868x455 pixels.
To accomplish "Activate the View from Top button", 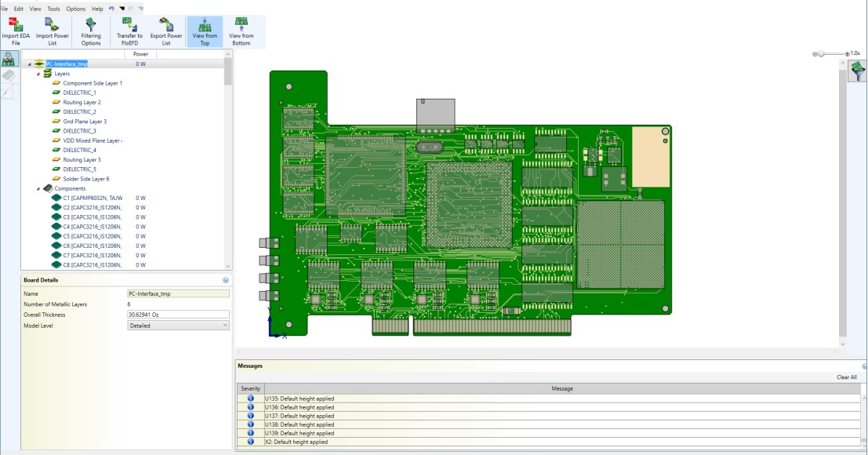I will pos(205,31).
